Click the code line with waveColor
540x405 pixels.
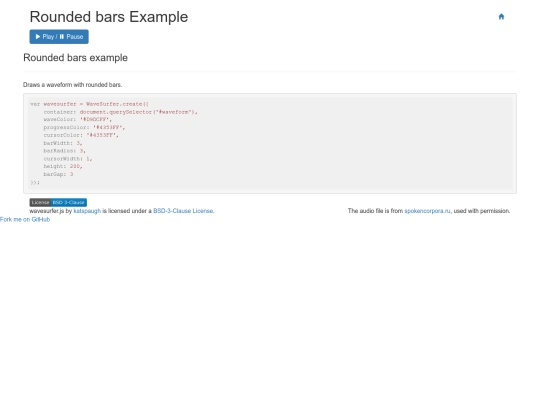click(77, 120)
